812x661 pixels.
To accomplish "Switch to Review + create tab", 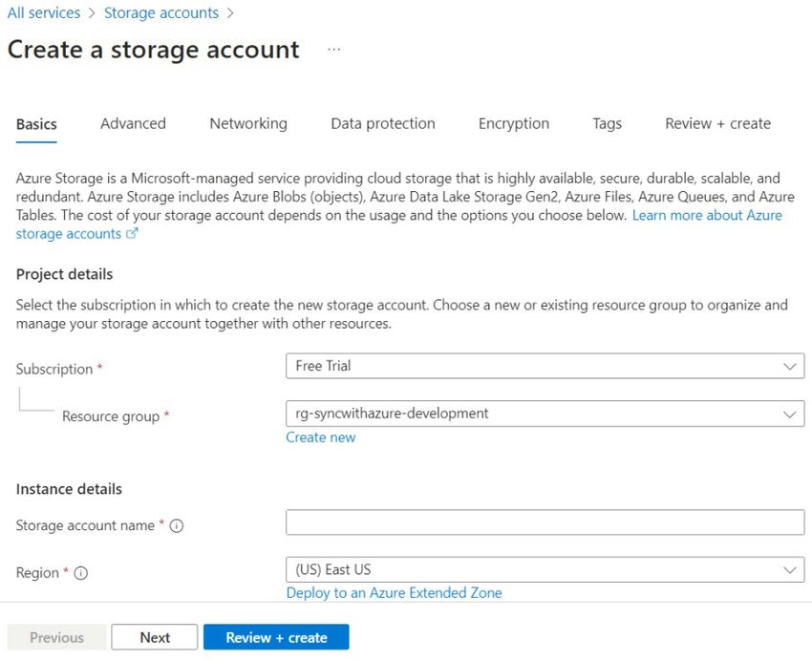I will click(x=717, y=123).
